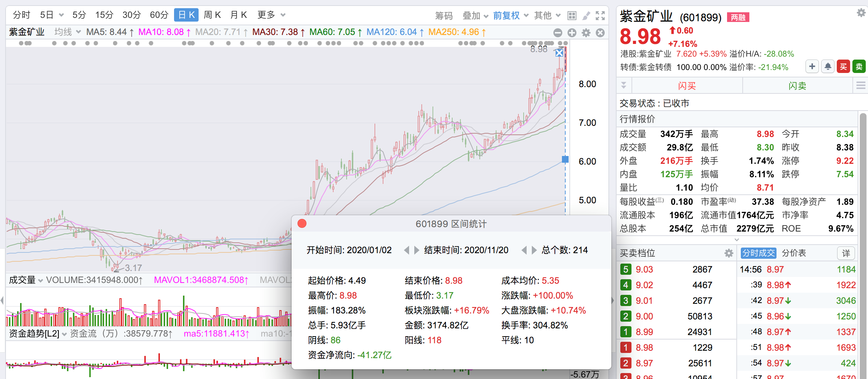The height and width of the screenshot is (379, 868).
Task: Click the fullscreen expand icon
Action: click(x=600, y=16)
